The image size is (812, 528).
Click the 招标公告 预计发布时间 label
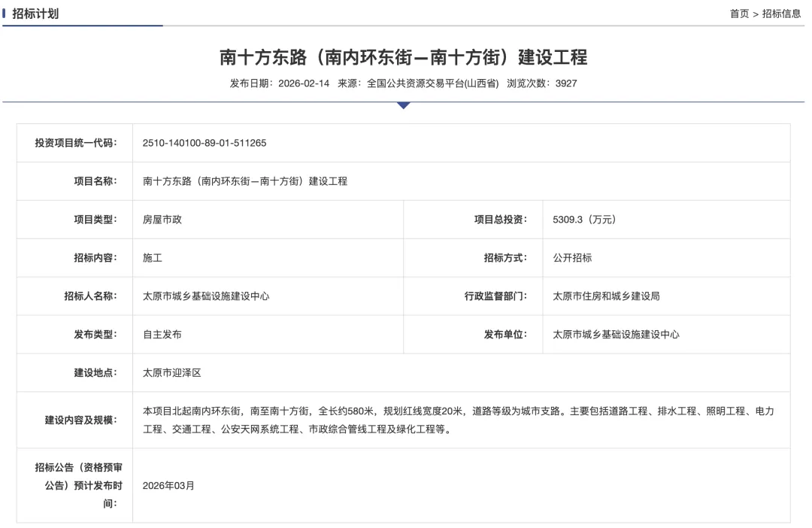coord(79,486)
